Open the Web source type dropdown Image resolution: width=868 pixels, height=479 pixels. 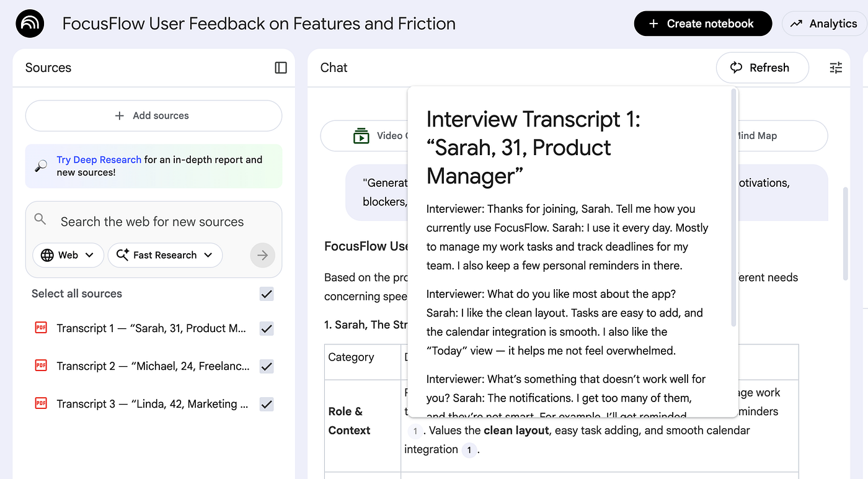pyautogui.click(x=68, y=255)
